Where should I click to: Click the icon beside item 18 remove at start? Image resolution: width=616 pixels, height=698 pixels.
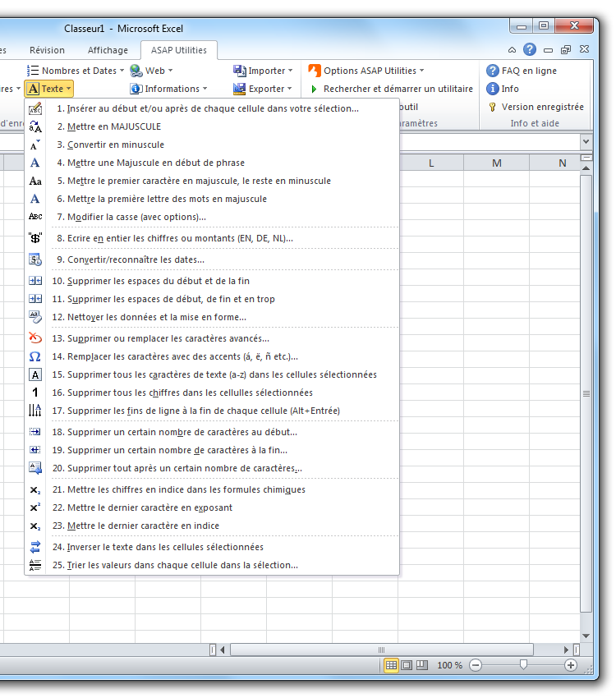tap(35, 432)
